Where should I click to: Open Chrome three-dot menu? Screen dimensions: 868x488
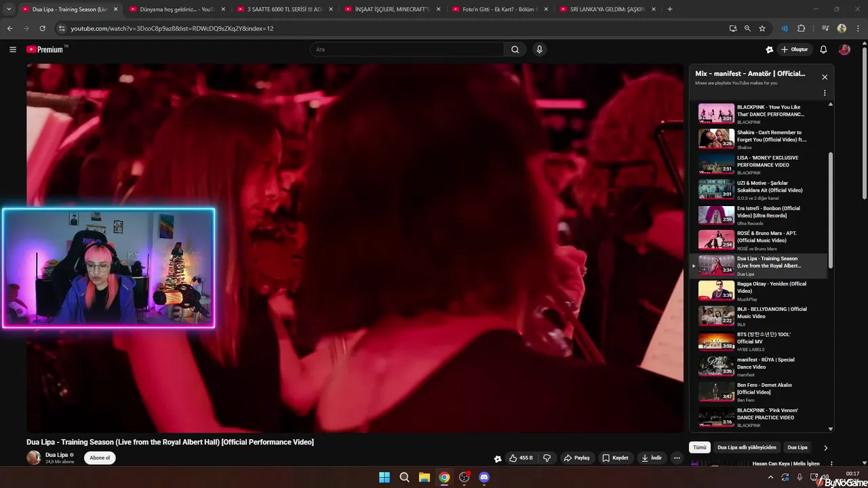click(857, 28)
